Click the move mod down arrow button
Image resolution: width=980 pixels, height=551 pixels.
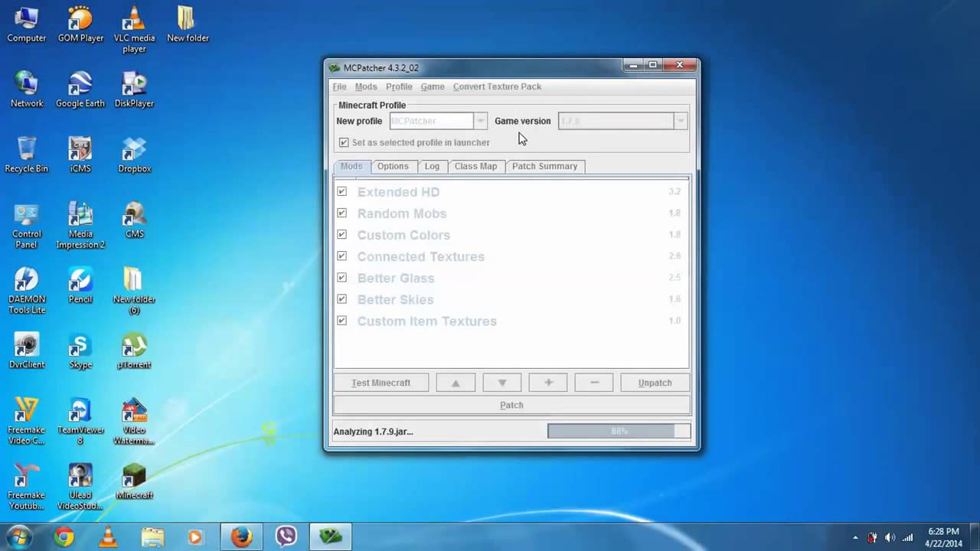pos(502,383)
